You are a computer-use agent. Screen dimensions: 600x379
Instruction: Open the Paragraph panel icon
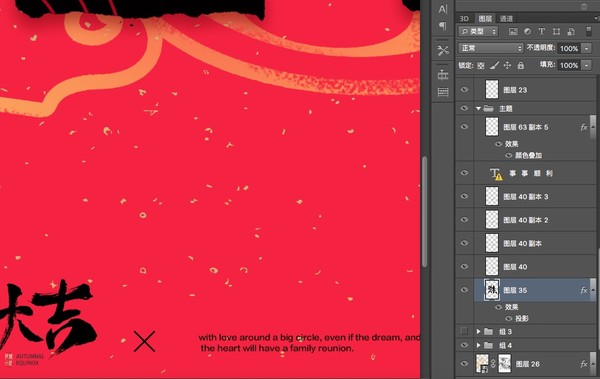point(443,26)
